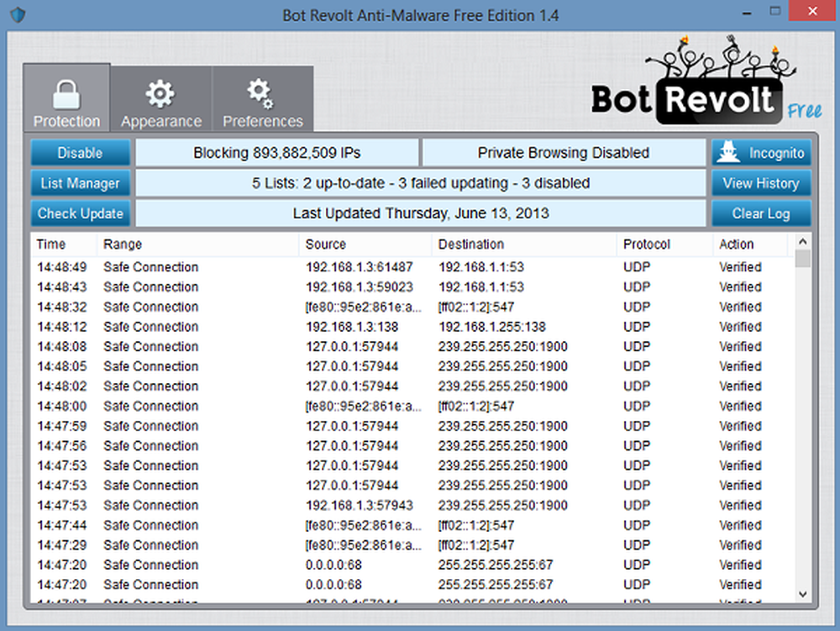Sort log by Time column

tap(51, 245)
